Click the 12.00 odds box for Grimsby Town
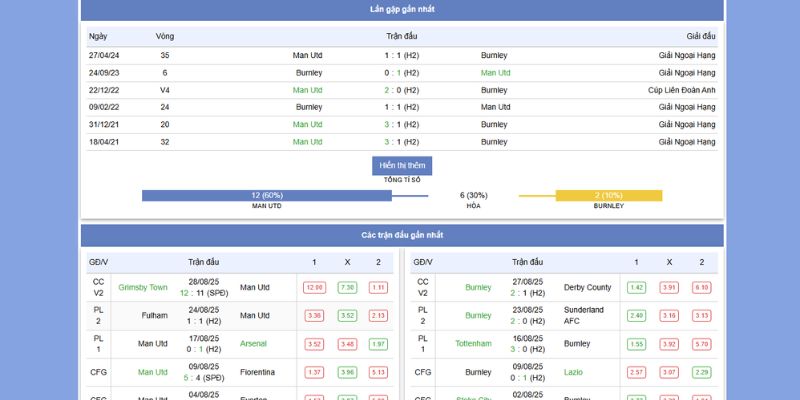 (315, 288)
